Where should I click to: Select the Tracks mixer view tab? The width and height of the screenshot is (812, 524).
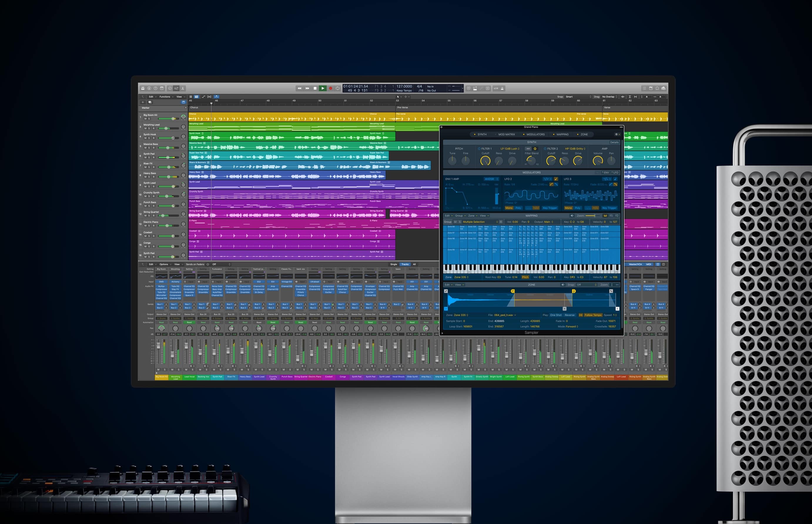point(405,264)
